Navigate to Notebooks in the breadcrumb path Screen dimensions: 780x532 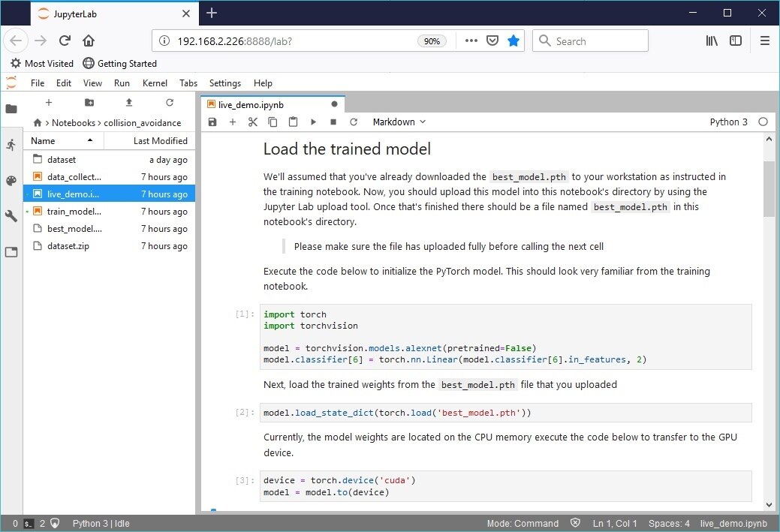[x=74, y=122]
